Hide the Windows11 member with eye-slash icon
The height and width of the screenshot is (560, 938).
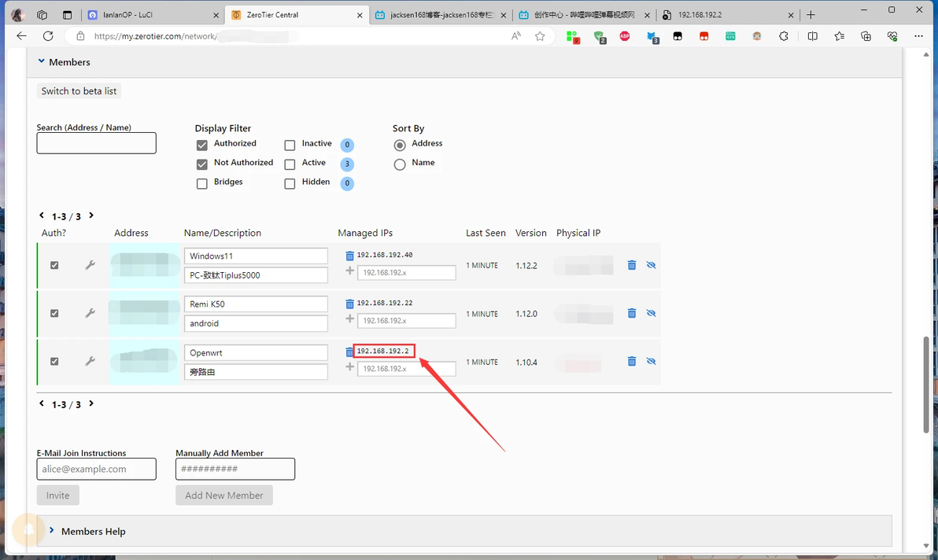click(651, 265)
